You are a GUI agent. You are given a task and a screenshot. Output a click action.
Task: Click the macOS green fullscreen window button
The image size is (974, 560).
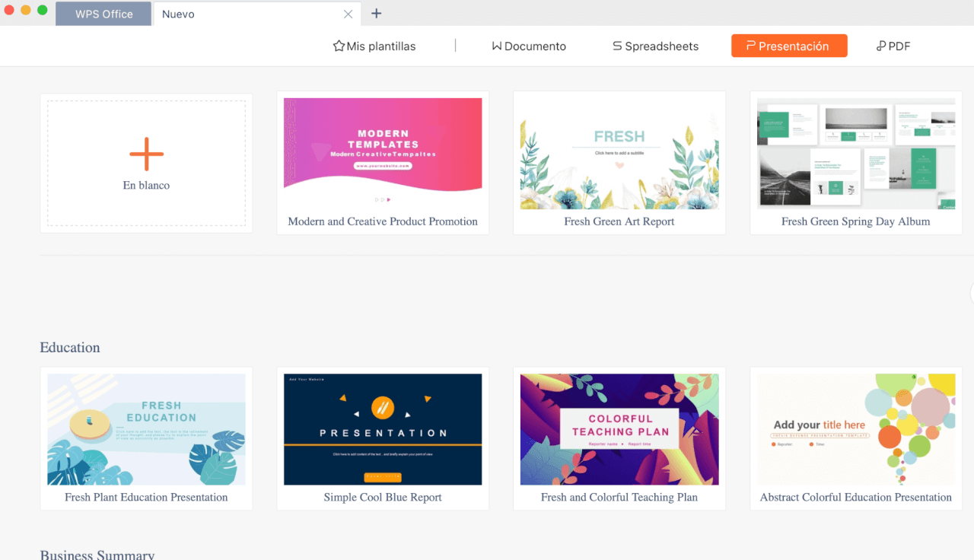(43, 10)
